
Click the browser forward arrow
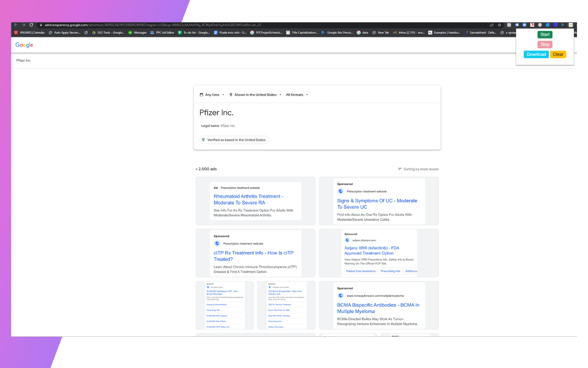click(x=23, y=25)
